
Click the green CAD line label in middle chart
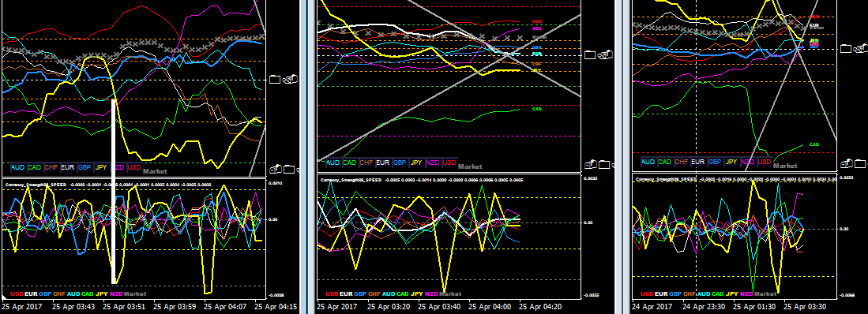(x=537, y=109)
